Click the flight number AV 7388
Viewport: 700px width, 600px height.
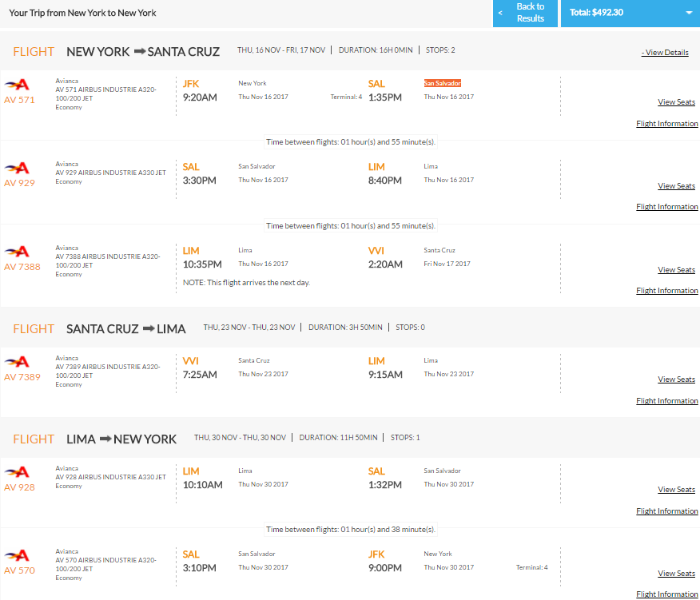coord(22,267)
